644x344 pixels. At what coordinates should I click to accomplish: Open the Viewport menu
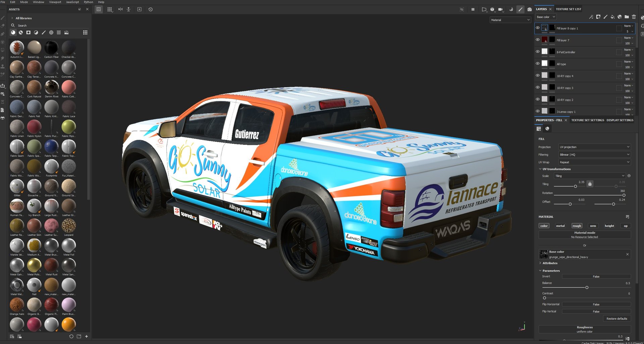pos(55,2)
